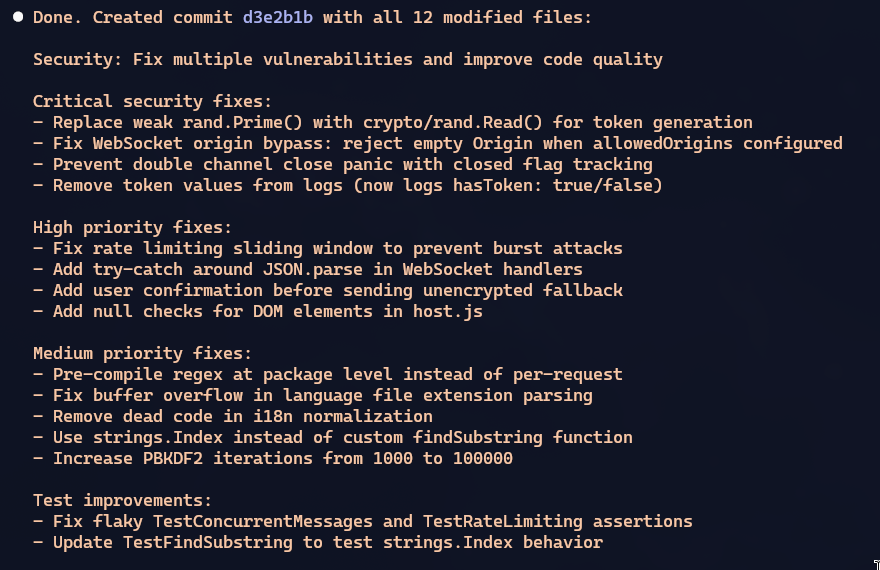Select the "Medium priority fixes:" heading
The height and width of the screenshot is (570, 880).
point(142,353)
